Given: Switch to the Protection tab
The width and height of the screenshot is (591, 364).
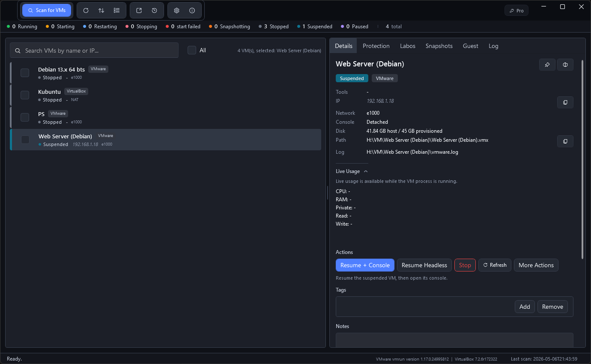Looking at the screenshot, I should point(376,46).
